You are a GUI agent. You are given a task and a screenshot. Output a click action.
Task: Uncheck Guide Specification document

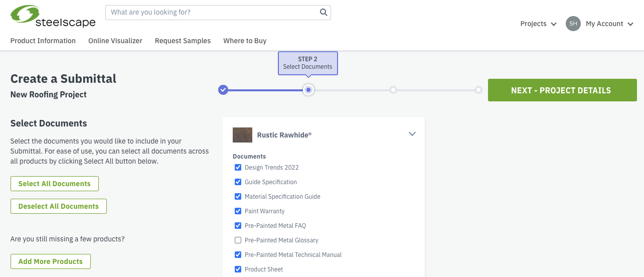[238, 182]
